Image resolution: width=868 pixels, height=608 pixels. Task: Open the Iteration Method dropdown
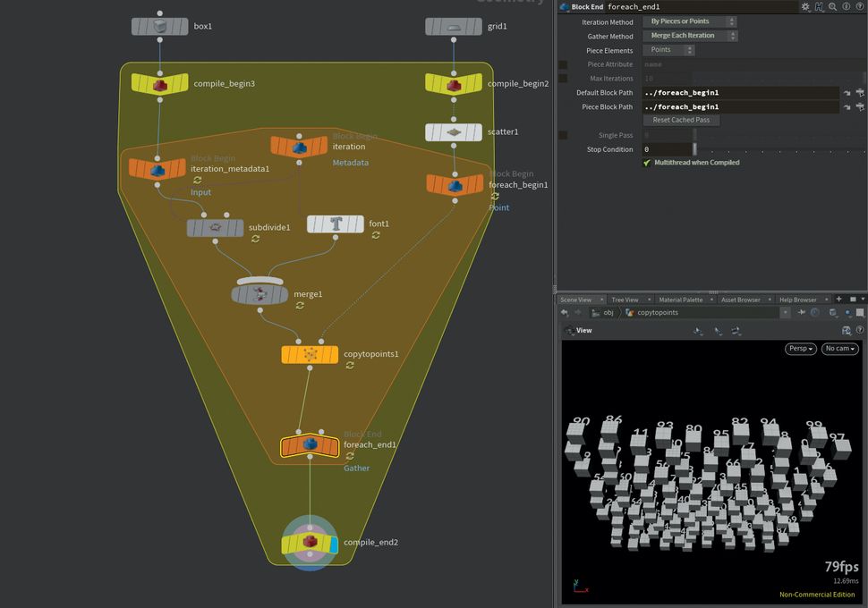point(689,21)
